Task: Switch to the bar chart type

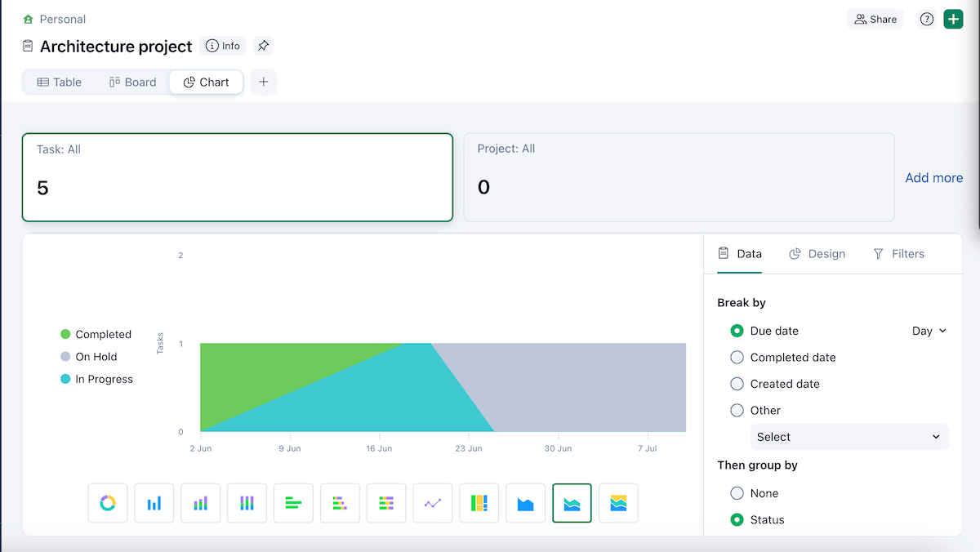Action: pos(154,503)
